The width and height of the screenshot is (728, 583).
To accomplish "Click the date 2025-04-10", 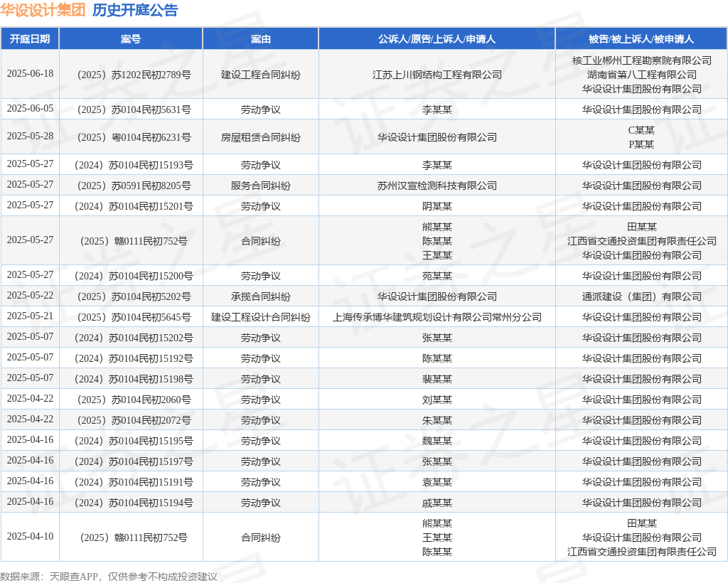I will tap(30, 537).
